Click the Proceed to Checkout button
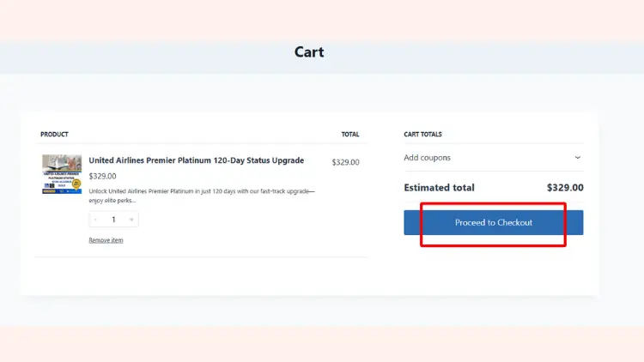Viewport: 644px width, 362px height. (493, 222)
